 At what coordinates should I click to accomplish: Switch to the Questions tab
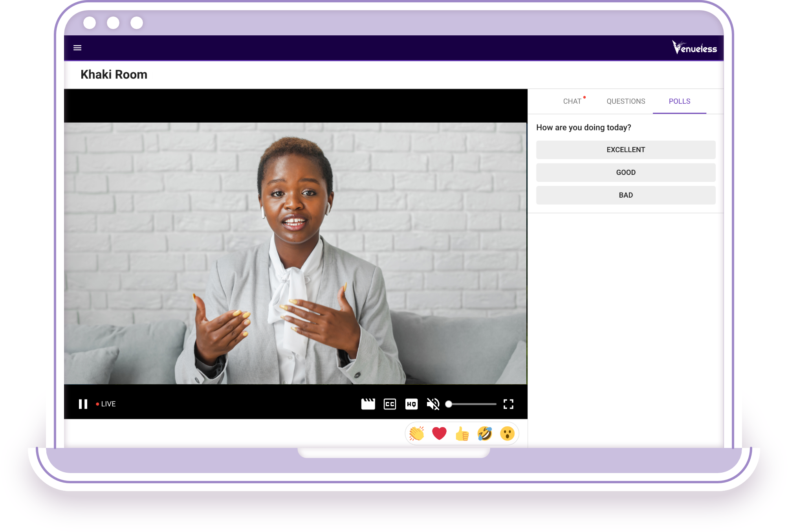[626, 101]
